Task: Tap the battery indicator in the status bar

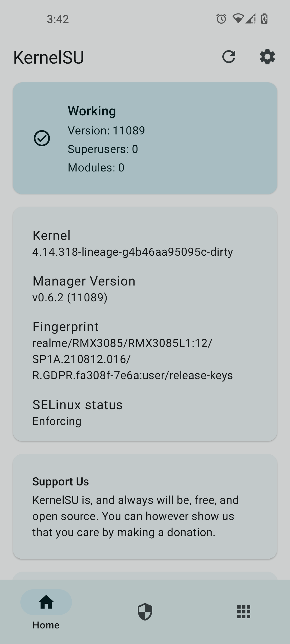Action: 264,18
